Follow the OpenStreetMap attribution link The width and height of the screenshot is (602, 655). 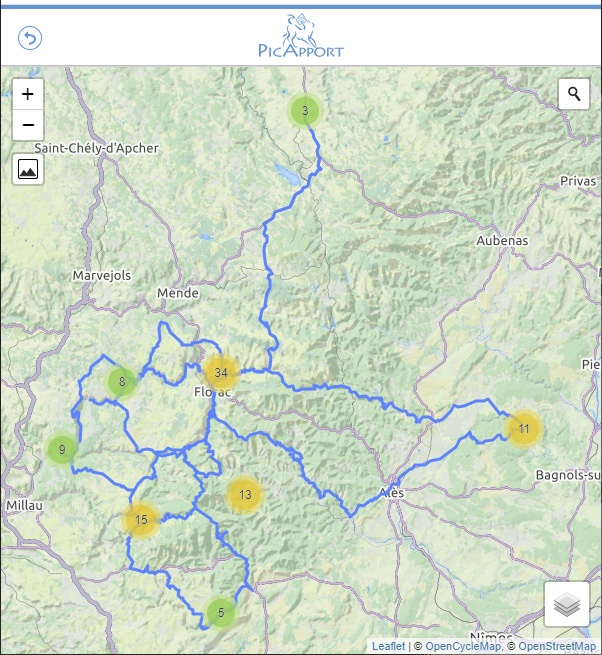(x=556, y=647)
